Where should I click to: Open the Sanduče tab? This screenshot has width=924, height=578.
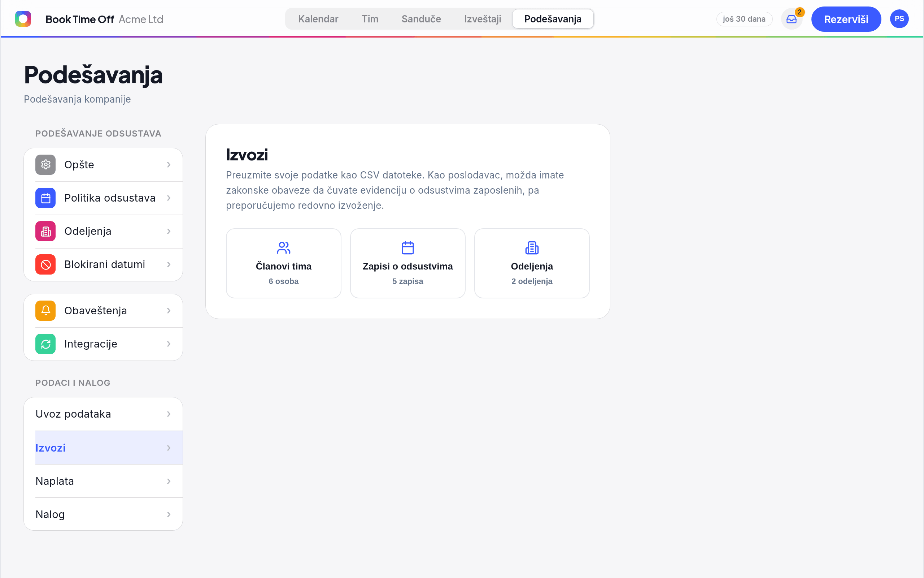421,19
